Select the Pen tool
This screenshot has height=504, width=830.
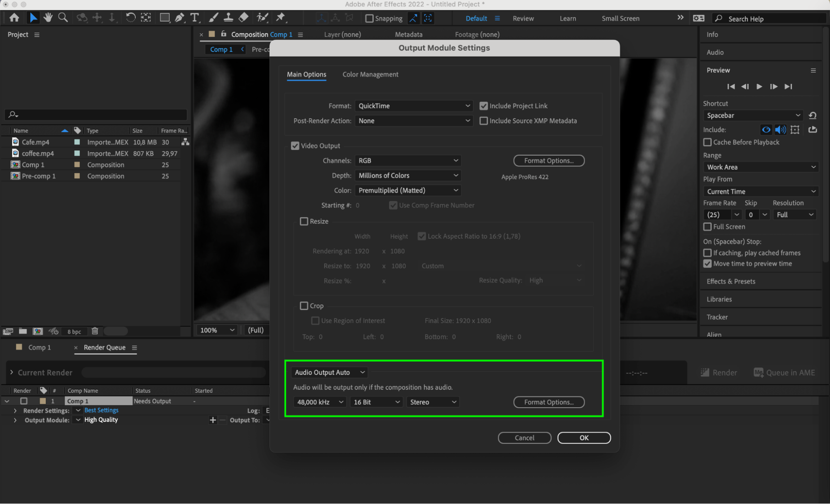[179, 17]
